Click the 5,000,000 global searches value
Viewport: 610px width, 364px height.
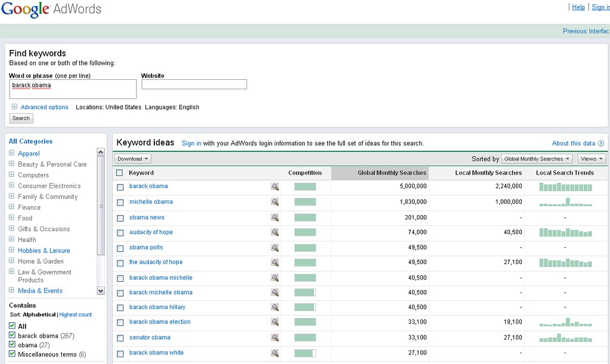click(x=413, y=186)
